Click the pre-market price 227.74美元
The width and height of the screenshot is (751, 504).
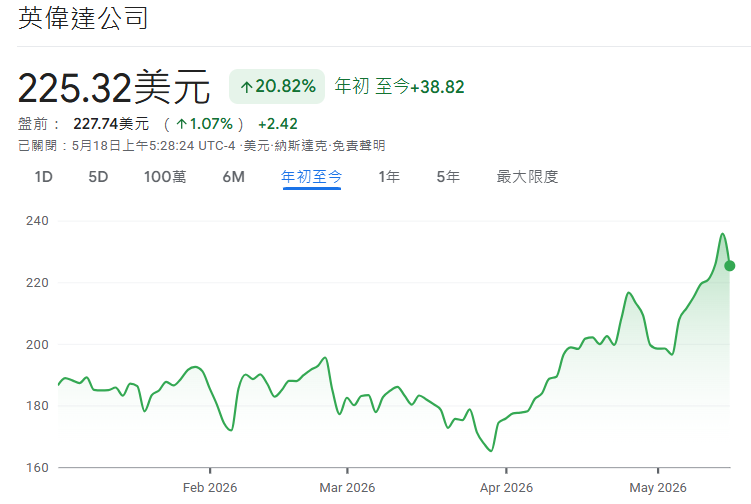111,124
